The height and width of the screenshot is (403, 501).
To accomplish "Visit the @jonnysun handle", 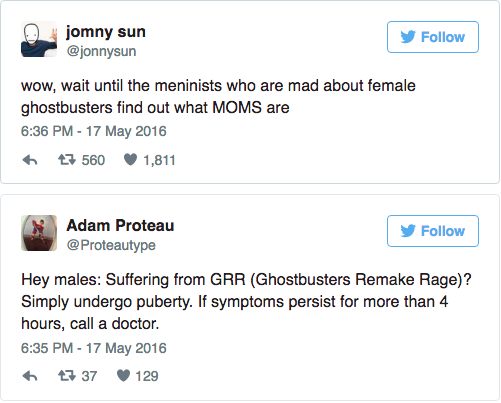I will click(101, 51).
